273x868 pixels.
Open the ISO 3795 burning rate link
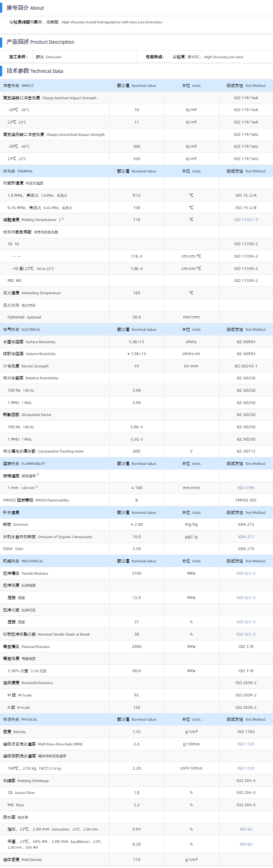(x=246, y=488)
